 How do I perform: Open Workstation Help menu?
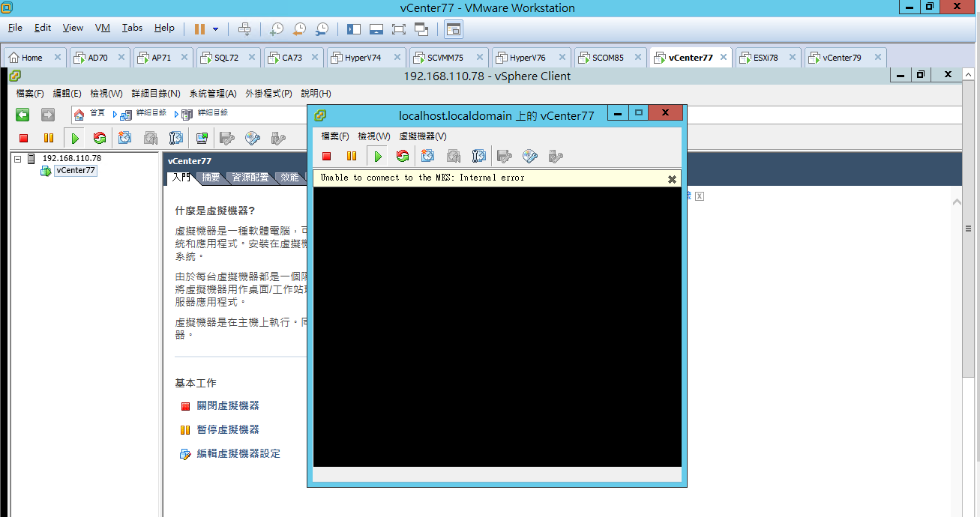164,28
